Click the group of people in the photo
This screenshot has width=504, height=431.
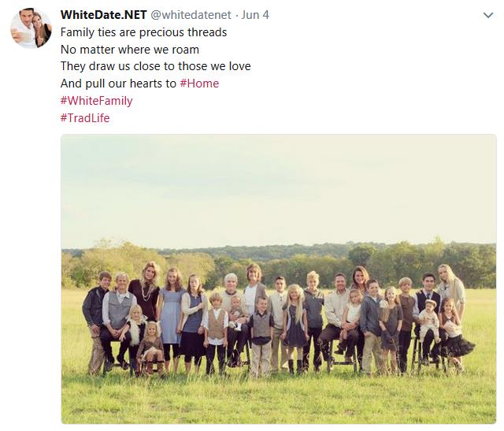[278, 320]
